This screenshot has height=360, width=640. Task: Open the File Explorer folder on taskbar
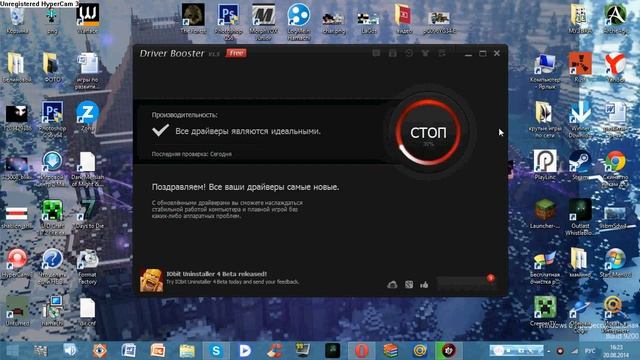tap(187, 351)
